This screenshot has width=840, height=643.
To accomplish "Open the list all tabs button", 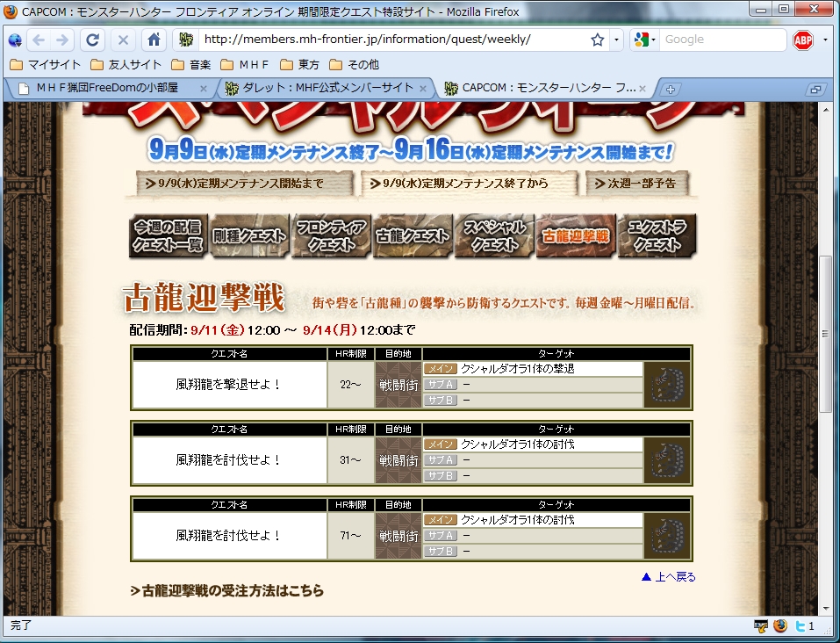I will coord(815,90).
